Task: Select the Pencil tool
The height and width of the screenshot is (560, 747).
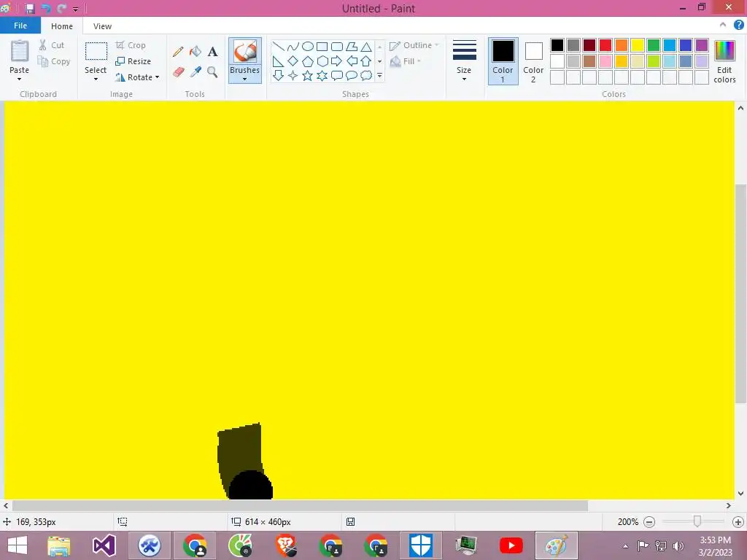Action: (178, 52)
